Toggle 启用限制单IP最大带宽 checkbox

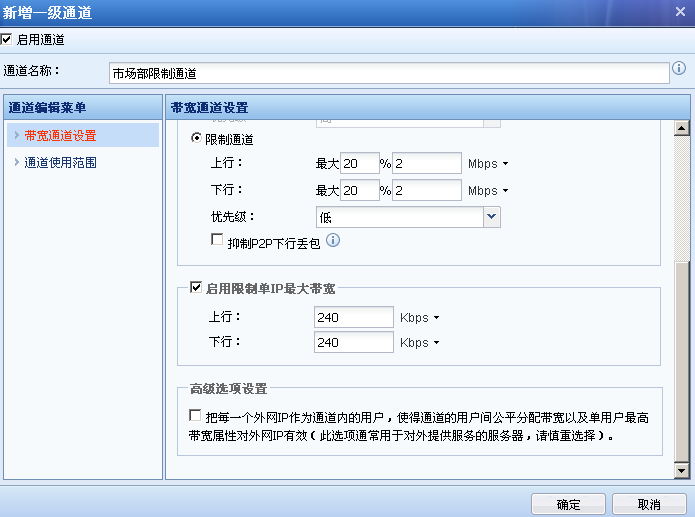[x=197, y=288]
